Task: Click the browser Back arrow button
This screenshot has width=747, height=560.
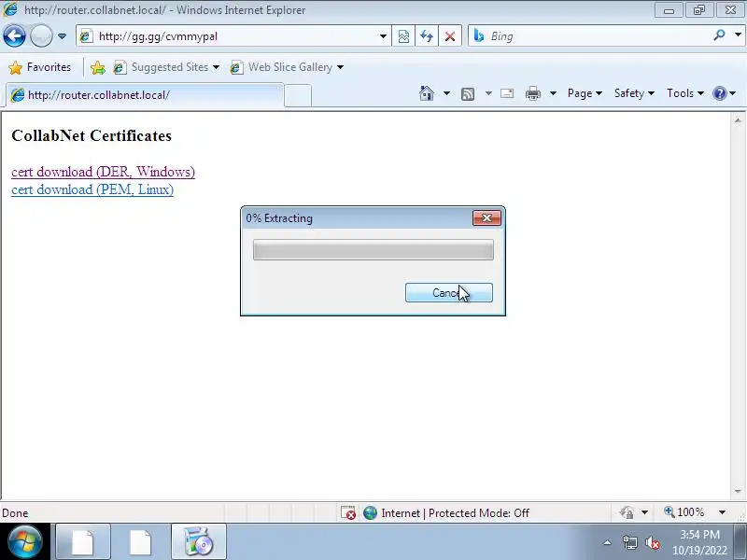Action: coord(14,35)
